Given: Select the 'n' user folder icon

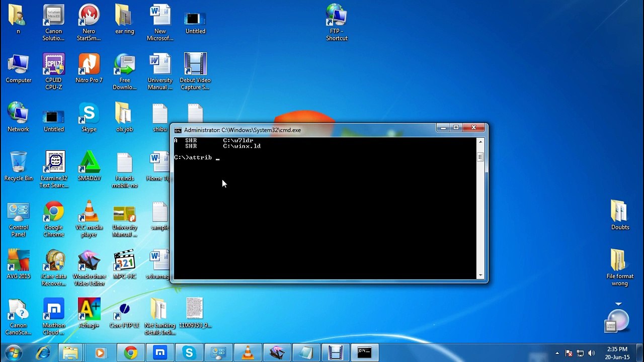Looking at the screenshot, I should pos(19,20).
